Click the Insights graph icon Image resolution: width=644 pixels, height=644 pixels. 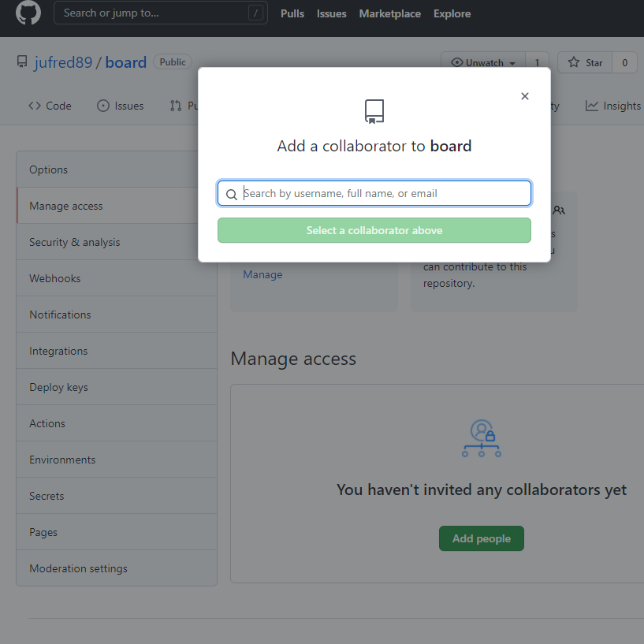pyautogui.click(x=591, y=106)
